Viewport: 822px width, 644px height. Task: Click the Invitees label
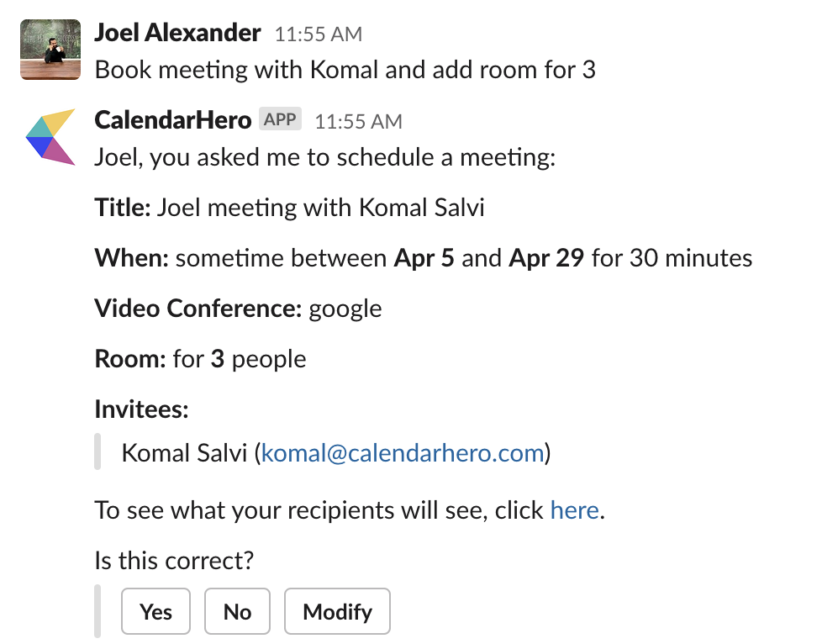[141, 410]
